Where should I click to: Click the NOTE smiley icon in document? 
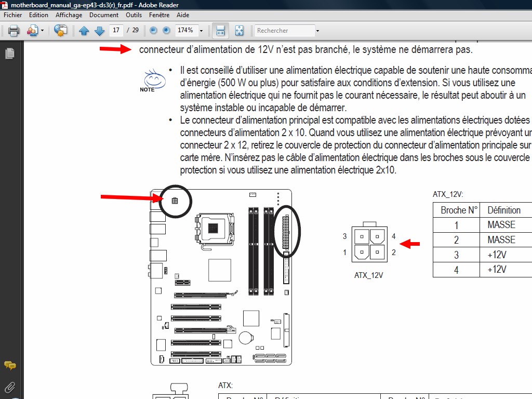click(154, 81)
